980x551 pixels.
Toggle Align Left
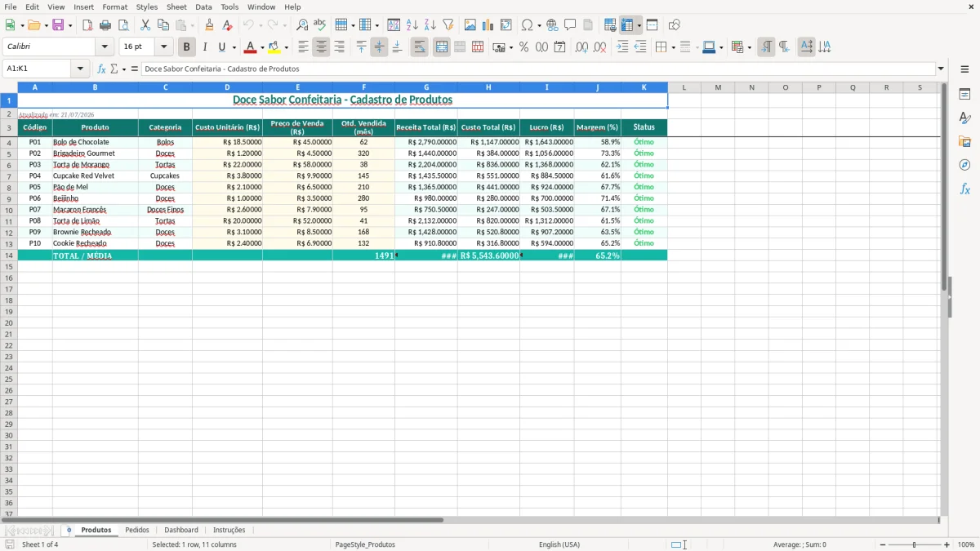[303, 47]
